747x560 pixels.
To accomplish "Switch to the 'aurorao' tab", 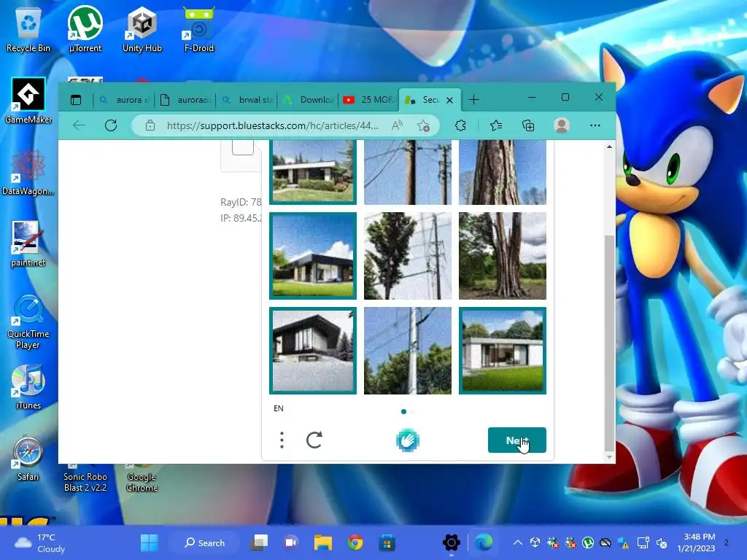I will pos(186,100).
